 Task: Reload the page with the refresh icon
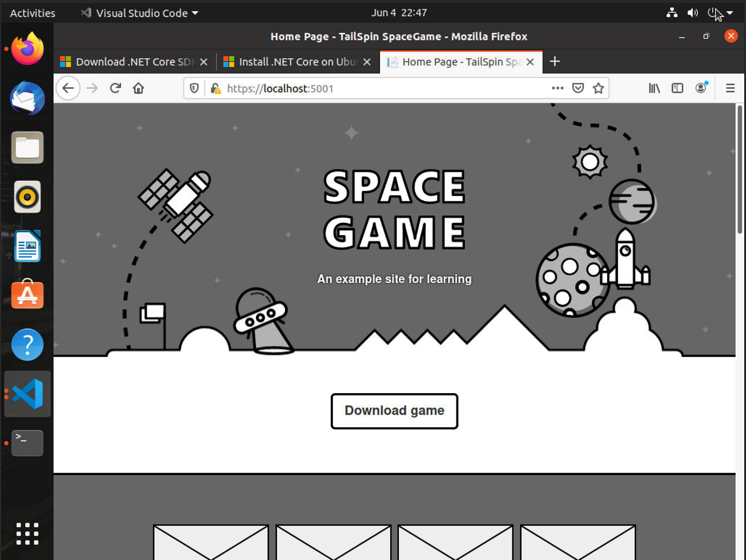pyautogui.click(x=115, y=88)
